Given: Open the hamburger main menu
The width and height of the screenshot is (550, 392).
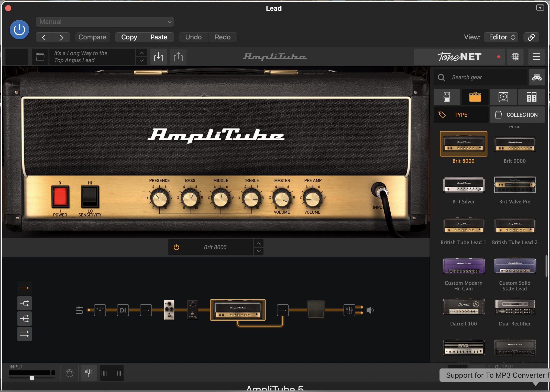Looking at the screenshot, I should coord(536,57).
